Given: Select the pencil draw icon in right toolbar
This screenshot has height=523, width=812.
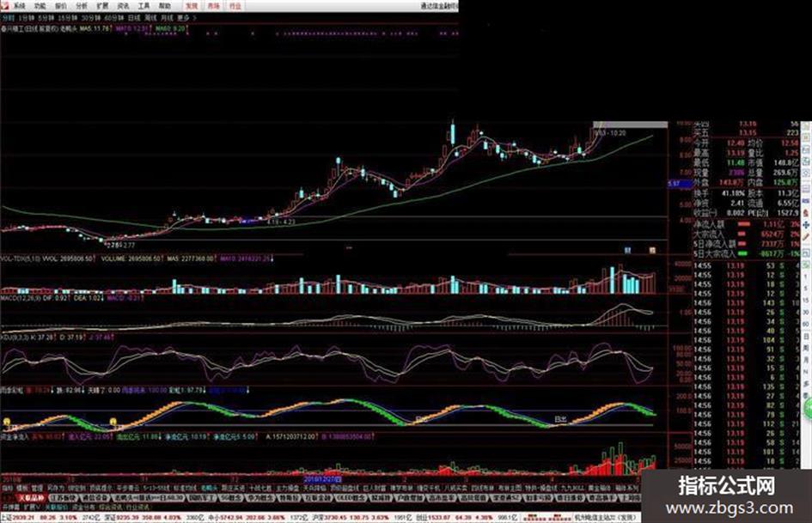Looking at the screenshot, I should pos(806,237).
